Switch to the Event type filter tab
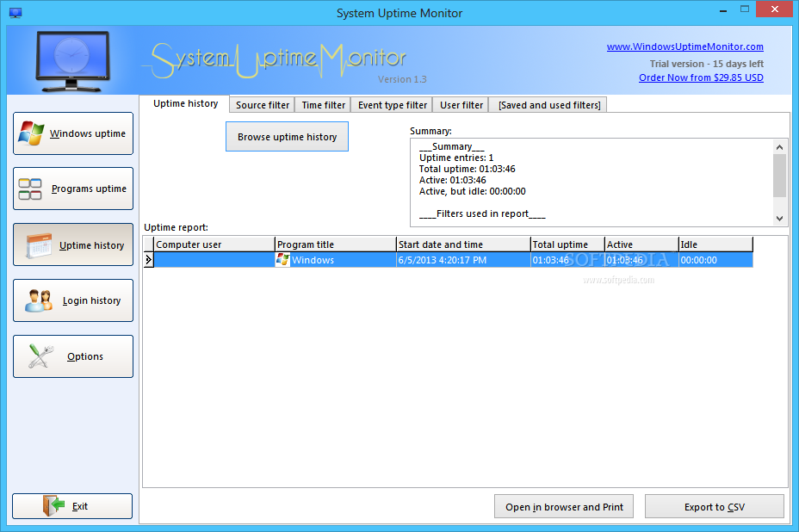This screenshot has width=799, height=532. [x=393, y=105]
